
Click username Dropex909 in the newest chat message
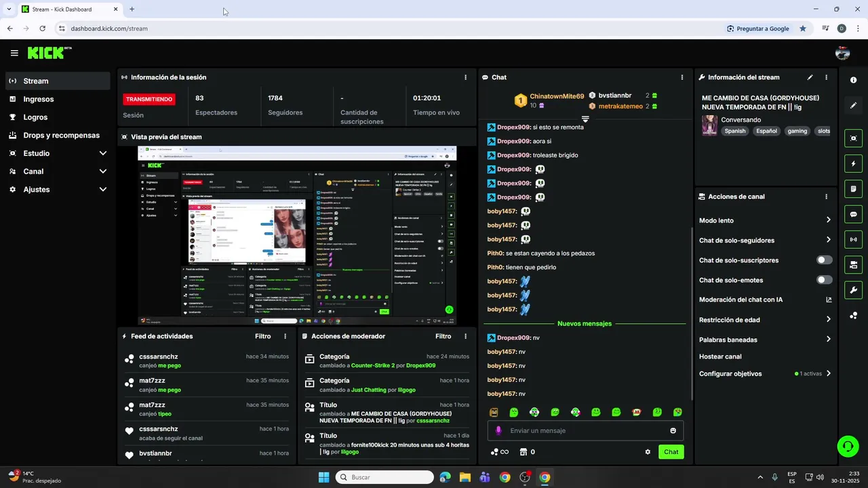click(514, 338)
